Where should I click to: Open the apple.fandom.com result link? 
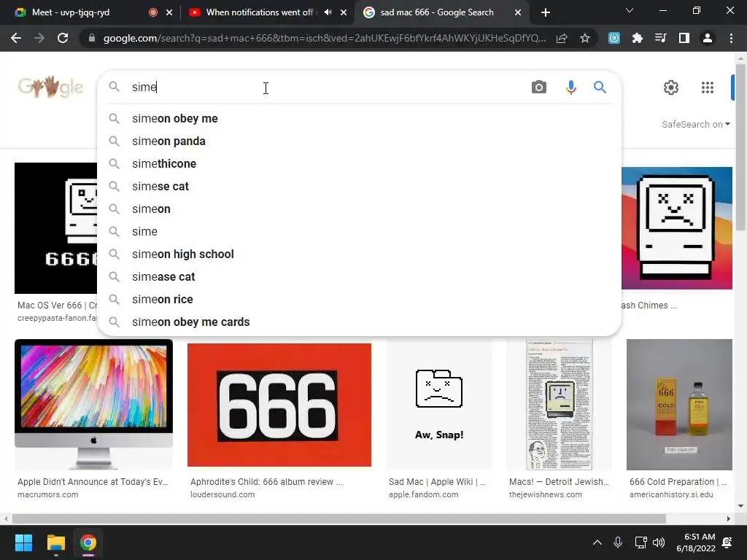(x=424, y=495)
